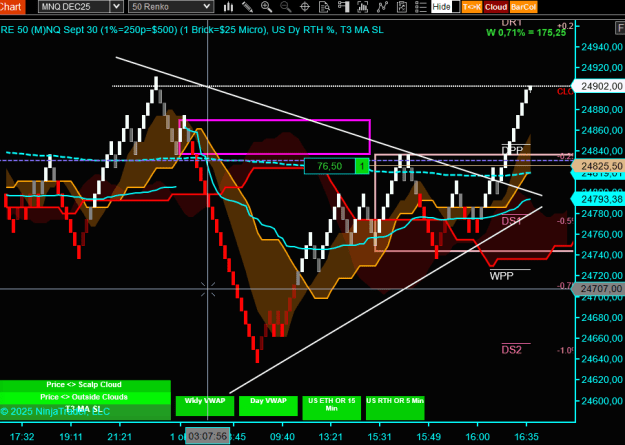Select the crosshair cursor icon

point(305,6)
